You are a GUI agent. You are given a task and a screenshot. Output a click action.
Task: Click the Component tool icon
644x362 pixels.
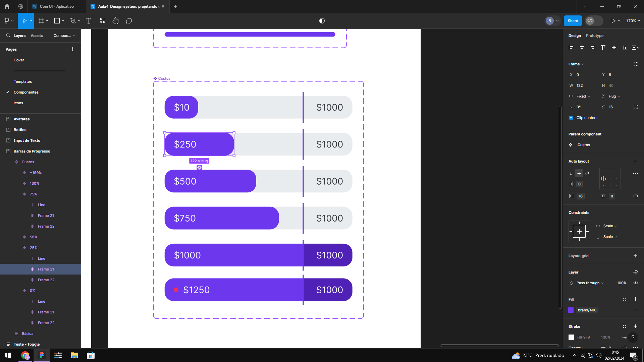click(x=102, y=21)
